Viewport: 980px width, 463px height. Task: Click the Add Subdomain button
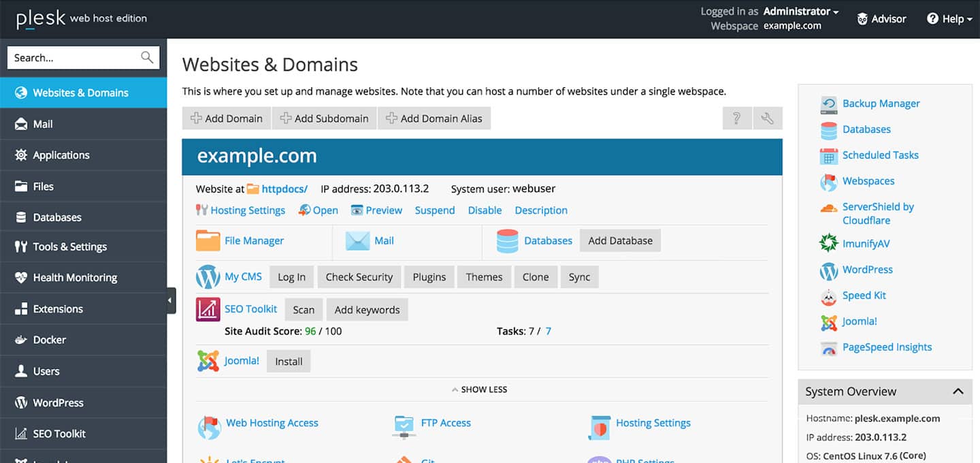coord(325,118)
